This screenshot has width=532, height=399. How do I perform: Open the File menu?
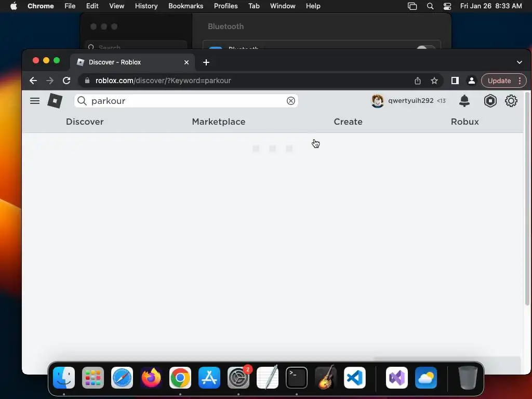(x=70, y=6)
